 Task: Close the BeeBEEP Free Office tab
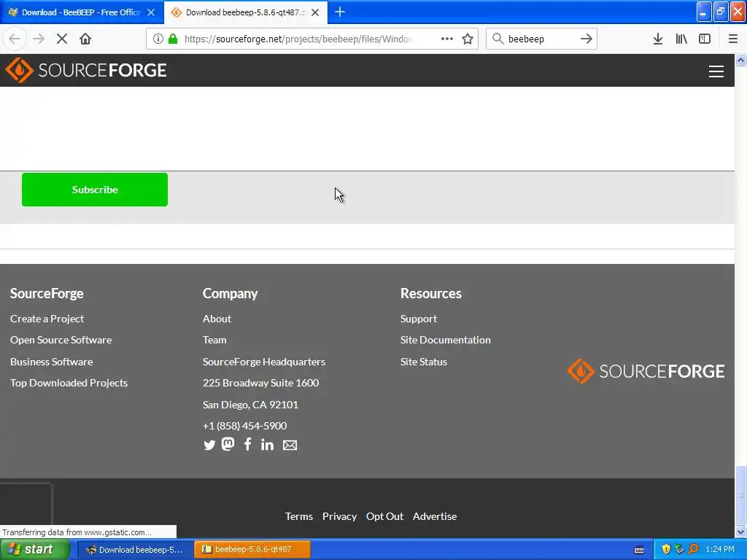151,12
